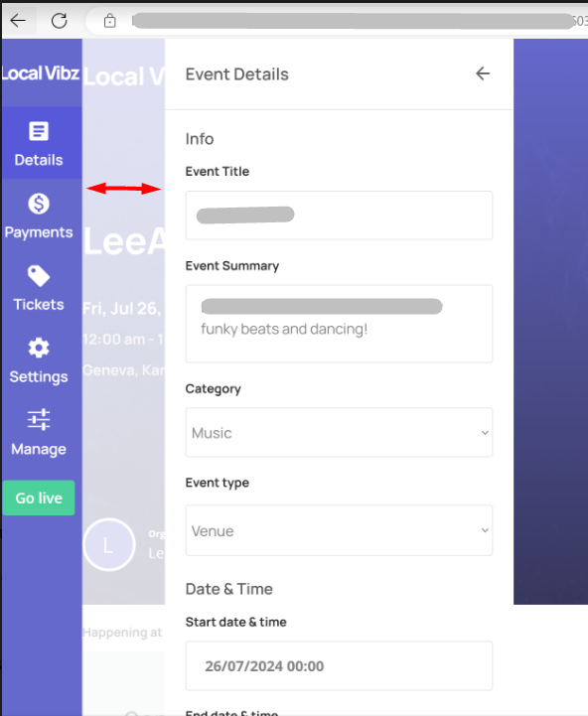This screenshot has height=716, width=588.
Task: Switch to the Payments menu label
Action: click(x=39, y=232)
